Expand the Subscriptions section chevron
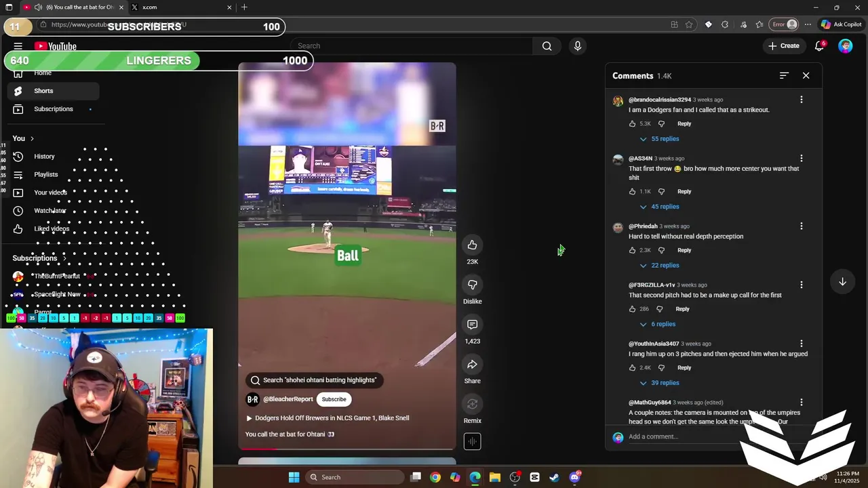 pos(64,258)
